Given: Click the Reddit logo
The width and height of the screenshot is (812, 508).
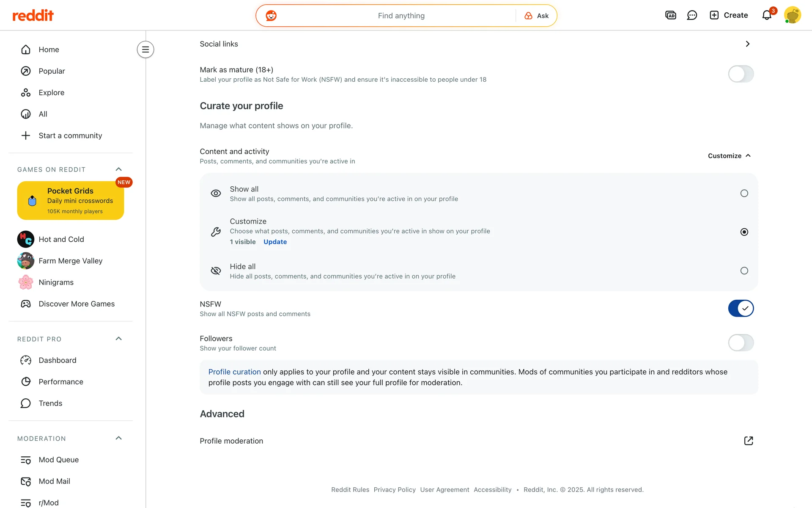Looking at the screenshot, I should [x=33, y=16].
